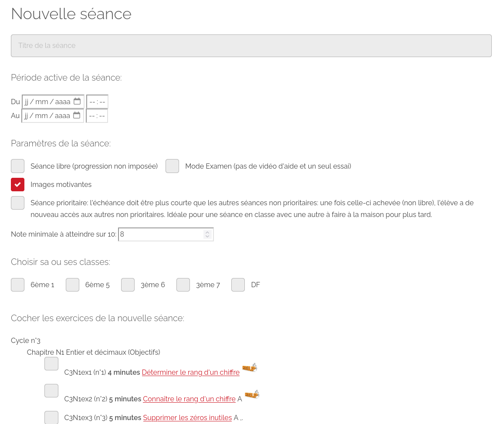Screen dimensions: 504x424
Task: Open the end date calendar picker icon
Action: coord(77,115)
